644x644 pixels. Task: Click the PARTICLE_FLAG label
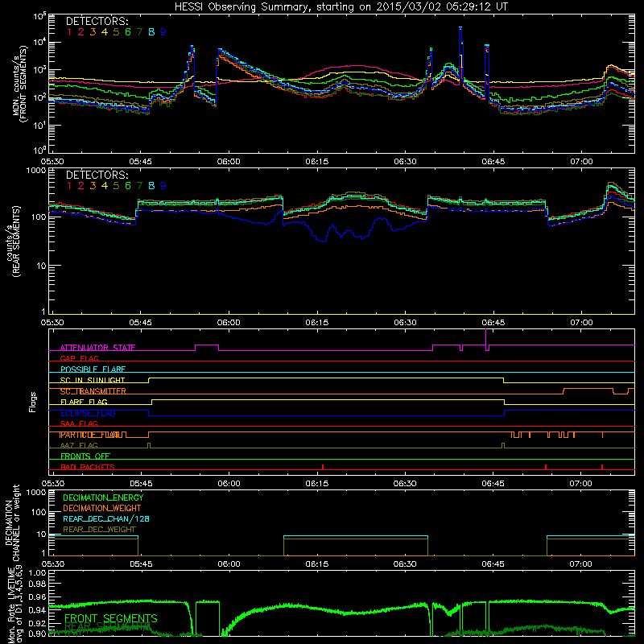89,435
